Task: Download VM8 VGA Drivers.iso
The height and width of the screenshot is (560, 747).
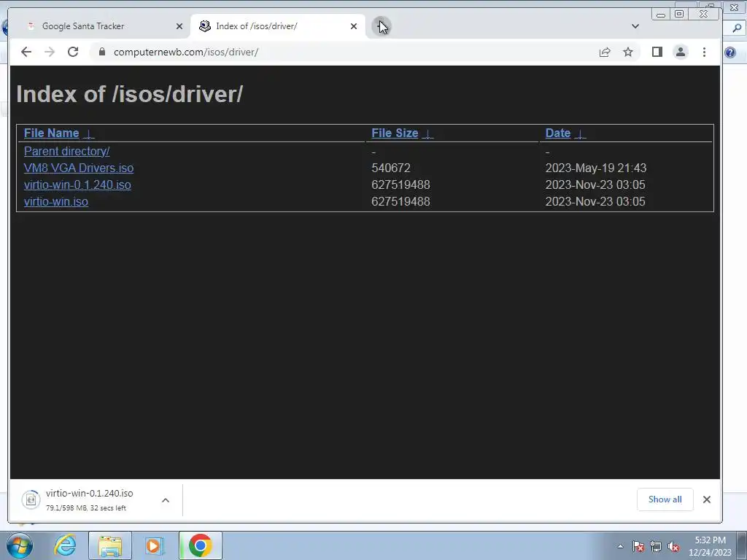Action: click(x=79, y=168)
